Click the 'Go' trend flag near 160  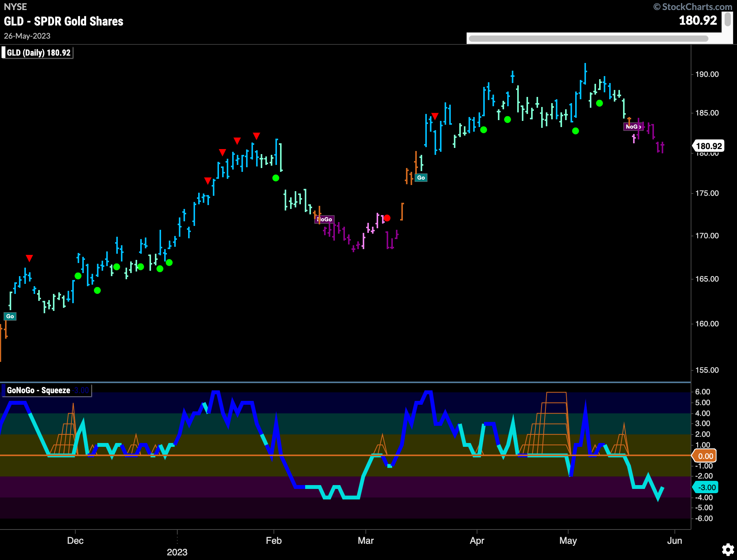pos(10,316)
